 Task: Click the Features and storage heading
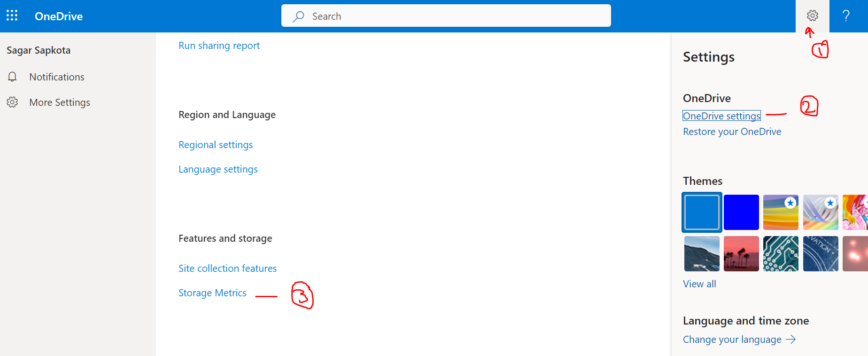point(225,238)
